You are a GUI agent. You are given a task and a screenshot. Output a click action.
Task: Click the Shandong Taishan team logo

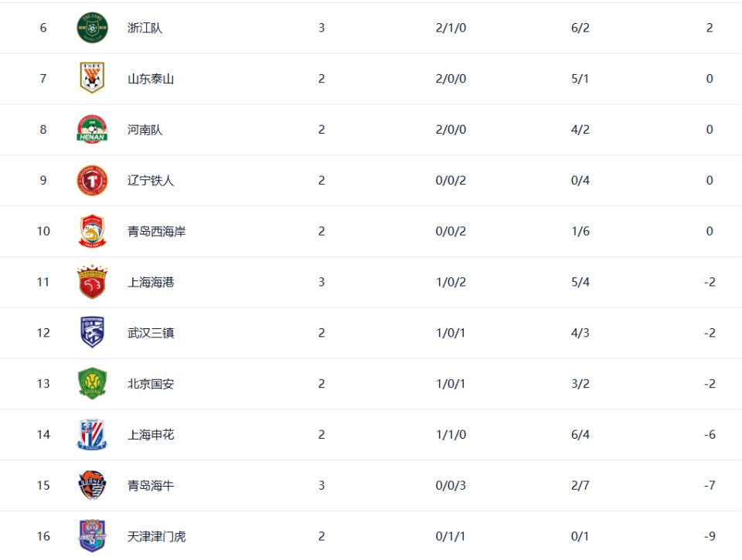92,79
